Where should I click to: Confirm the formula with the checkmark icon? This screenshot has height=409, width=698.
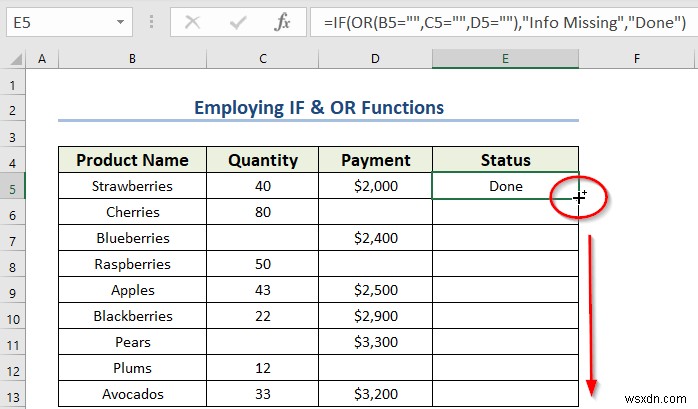click(x=238, y=22)
